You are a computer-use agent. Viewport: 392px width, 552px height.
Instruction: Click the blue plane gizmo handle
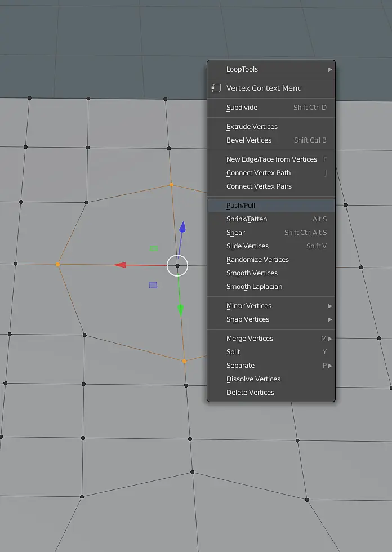153,285
